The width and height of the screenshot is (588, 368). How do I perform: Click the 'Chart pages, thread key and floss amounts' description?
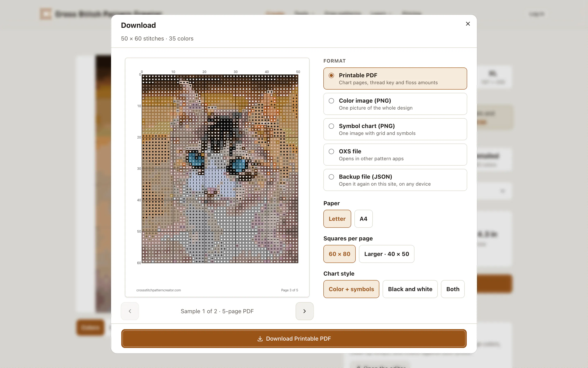click(x=388, y=83)
